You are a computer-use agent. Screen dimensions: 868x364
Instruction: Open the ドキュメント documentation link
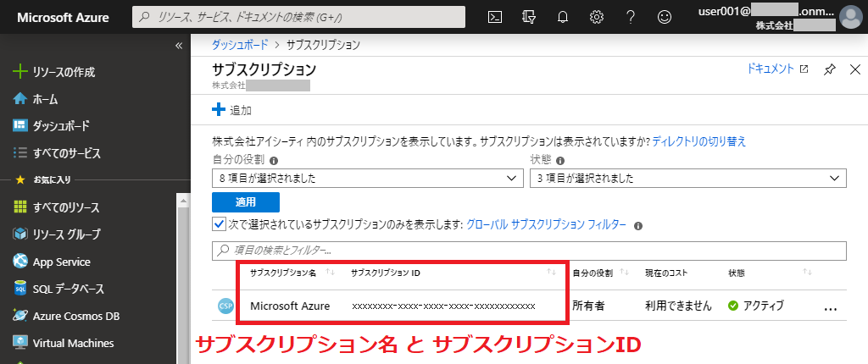click(777, 69)
